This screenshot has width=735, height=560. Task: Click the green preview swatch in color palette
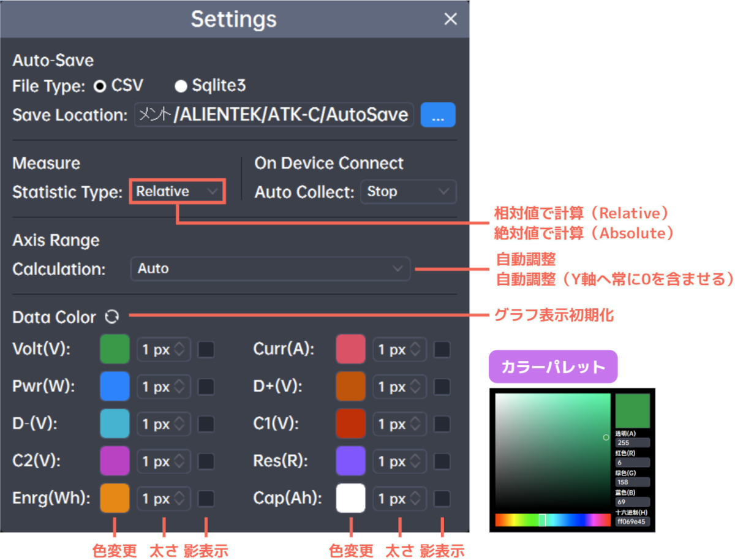(633, 411)
